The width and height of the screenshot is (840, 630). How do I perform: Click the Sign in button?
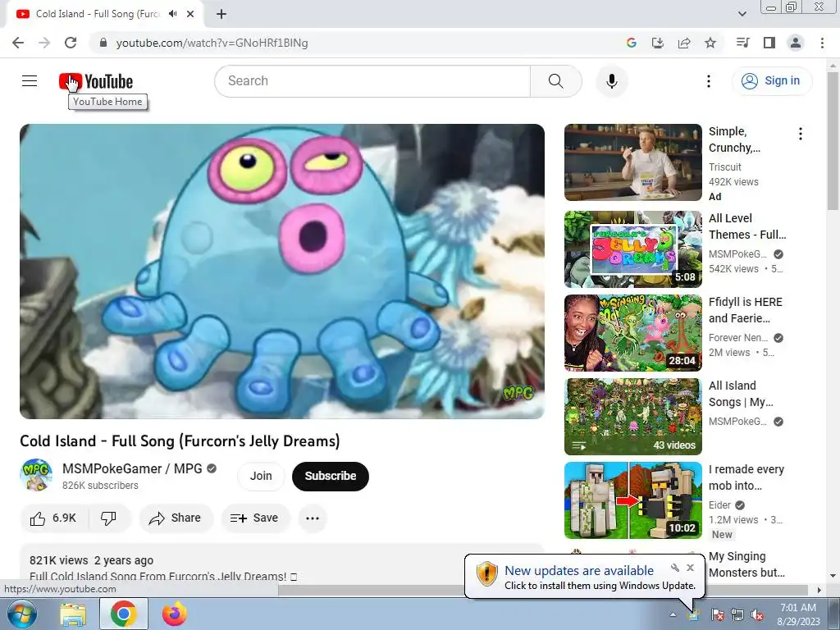[771, 81]
